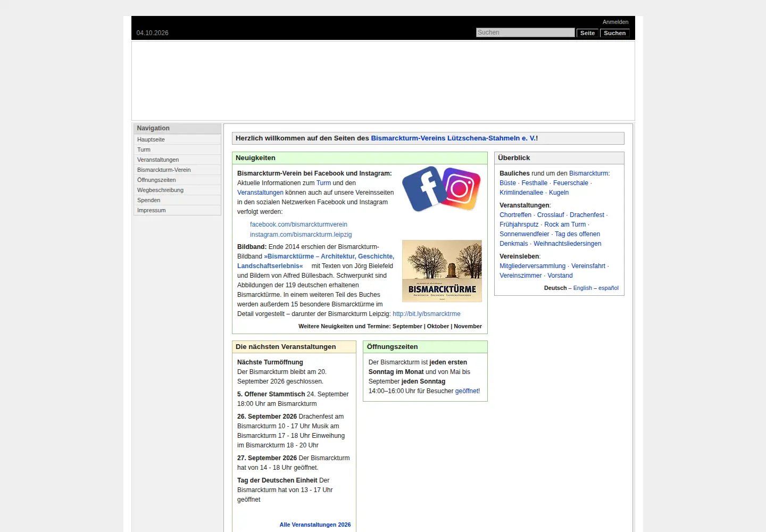
Task: Switch language to English
Action: [x=582, y=288]
